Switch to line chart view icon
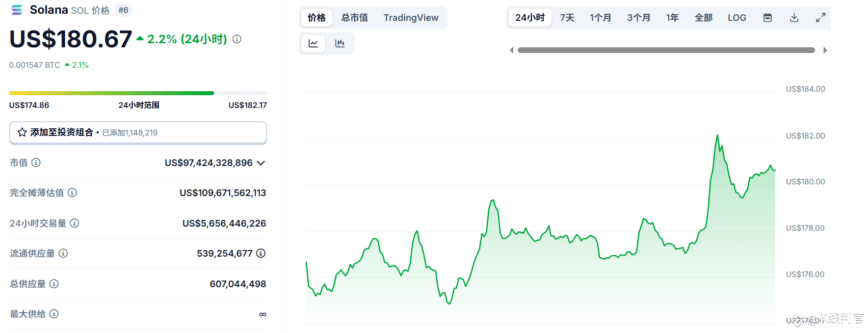868x333 pixels. pyautogui.click(x=313, y=44)
